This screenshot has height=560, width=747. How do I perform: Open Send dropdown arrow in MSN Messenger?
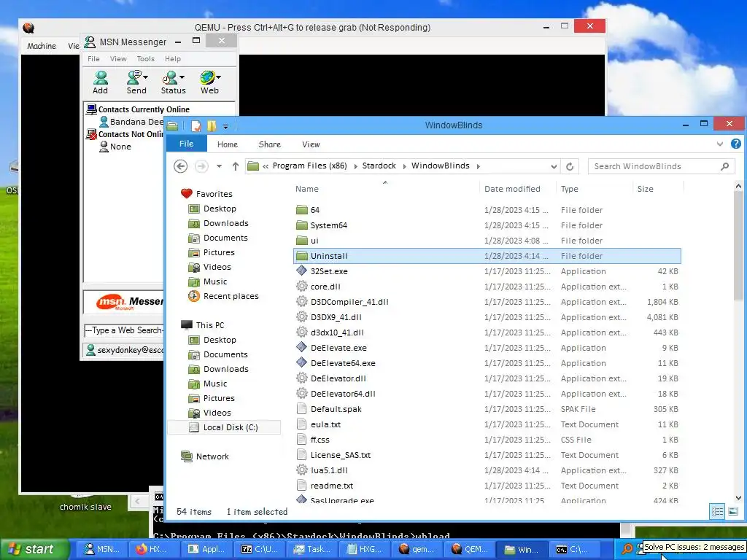145,77
